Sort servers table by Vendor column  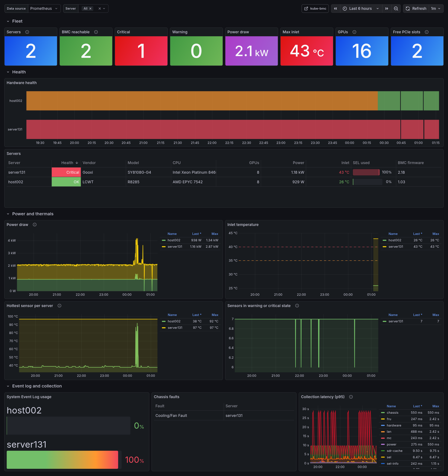pyautogui.click(x=89, y=163)
